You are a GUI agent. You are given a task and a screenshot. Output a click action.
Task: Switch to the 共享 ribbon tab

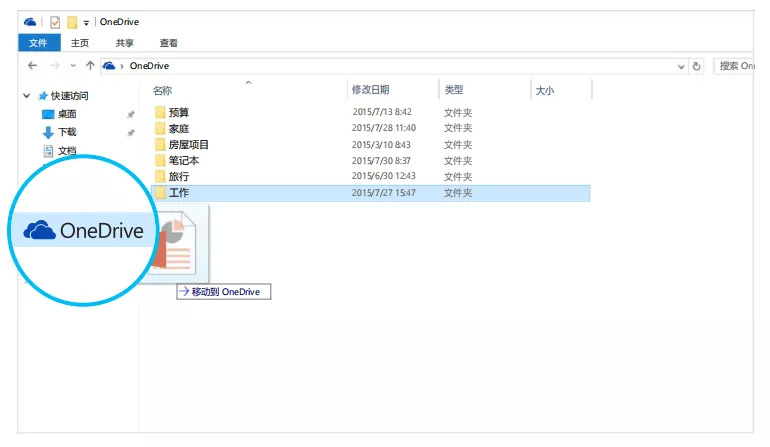tap(125, 43)
